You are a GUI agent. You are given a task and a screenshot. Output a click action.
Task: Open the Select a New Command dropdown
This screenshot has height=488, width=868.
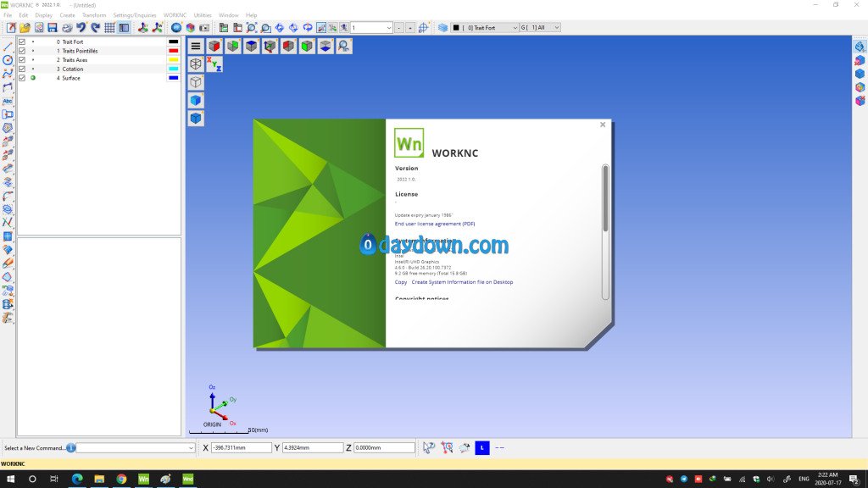191,447
